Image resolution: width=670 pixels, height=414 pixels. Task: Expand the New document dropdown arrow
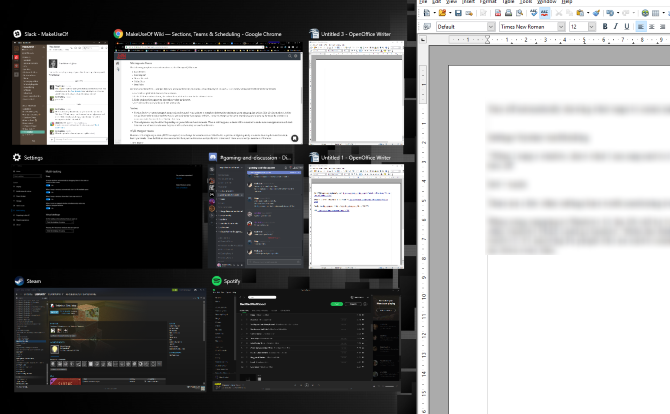[435, 13]
